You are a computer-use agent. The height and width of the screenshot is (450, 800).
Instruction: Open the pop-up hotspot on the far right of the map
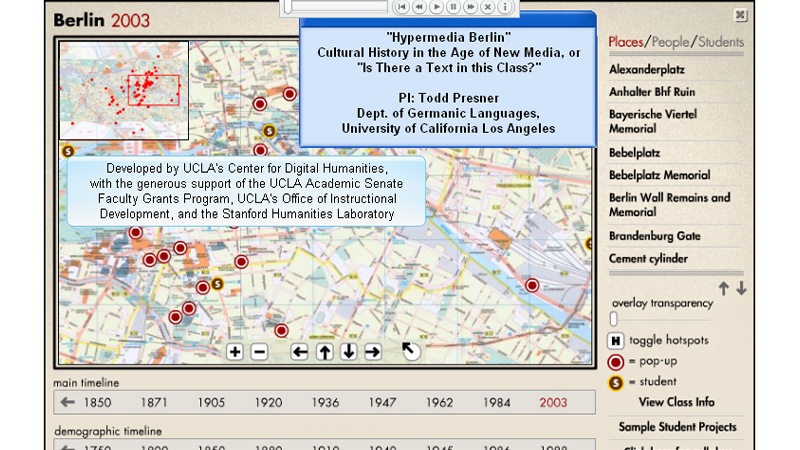click(x=532, y=285)
